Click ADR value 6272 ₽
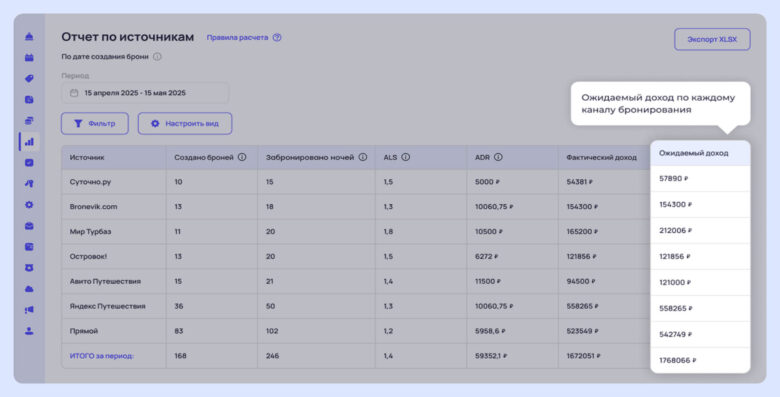 pyautogui.click(x=487, y=257)
